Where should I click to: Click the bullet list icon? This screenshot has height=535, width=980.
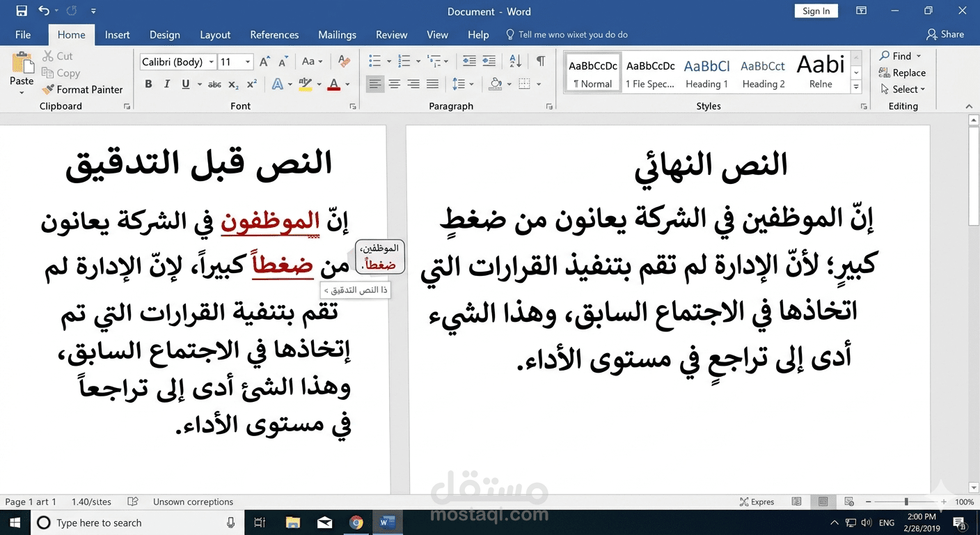[x=374, y=61]
